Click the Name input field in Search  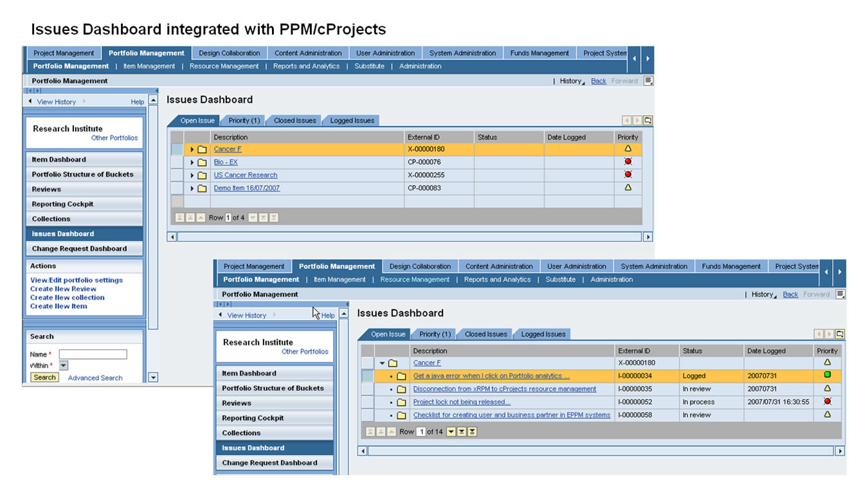click(93, 354)
